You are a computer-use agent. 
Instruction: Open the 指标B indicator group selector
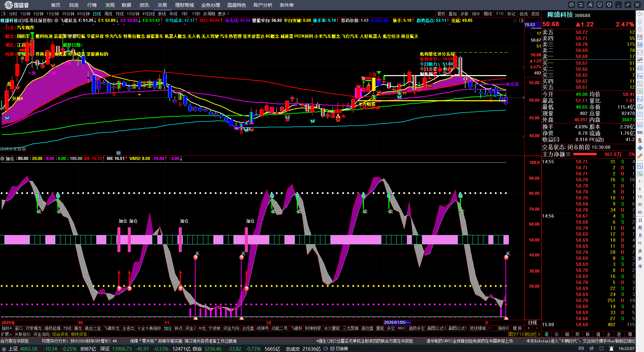pyautogui.click(x=503, y=328)
